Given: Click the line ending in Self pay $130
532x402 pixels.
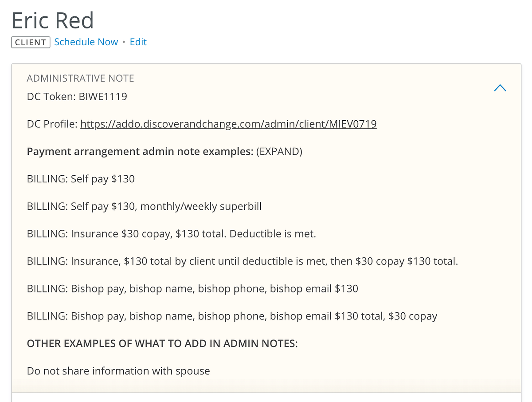Looking at the screenshot, I should point(81,179).
